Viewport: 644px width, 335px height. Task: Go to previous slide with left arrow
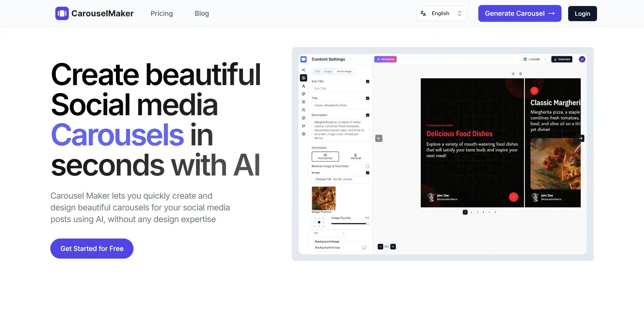point(379,138)
